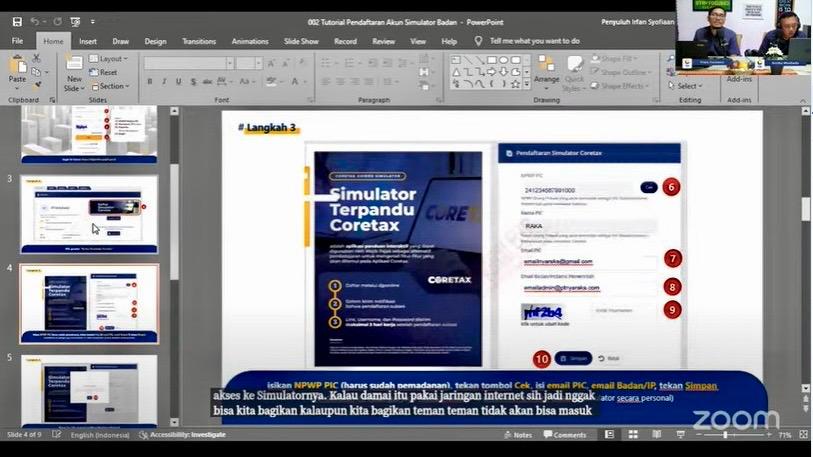Switch to the Transitions tab
This screenshot has height=457, width=813.
click(x=199, y=41)
